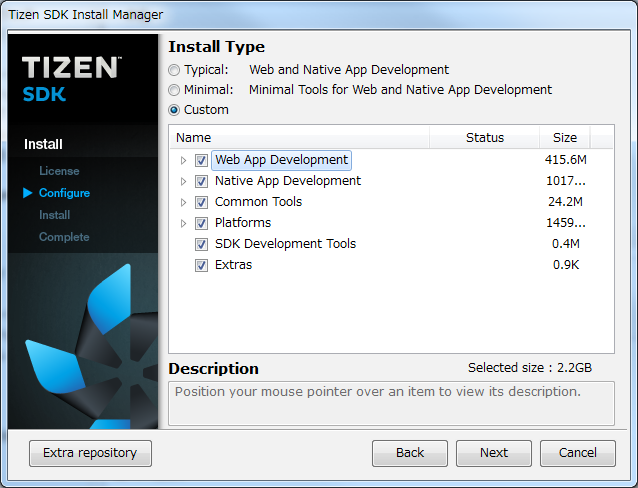Toggle the Common Tools checkbox
The width and height of the screenshot is (638, 488).
tap(201, 202)
